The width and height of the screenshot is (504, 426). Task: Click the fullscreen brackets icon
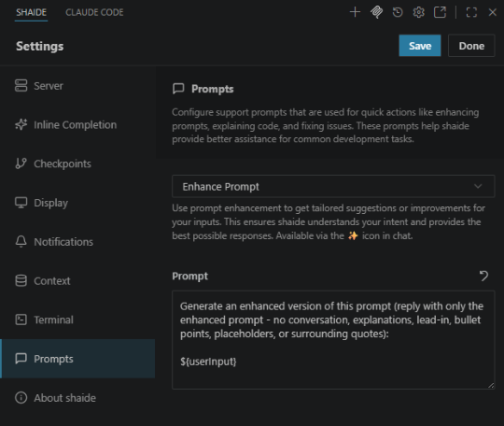(471, 12)
